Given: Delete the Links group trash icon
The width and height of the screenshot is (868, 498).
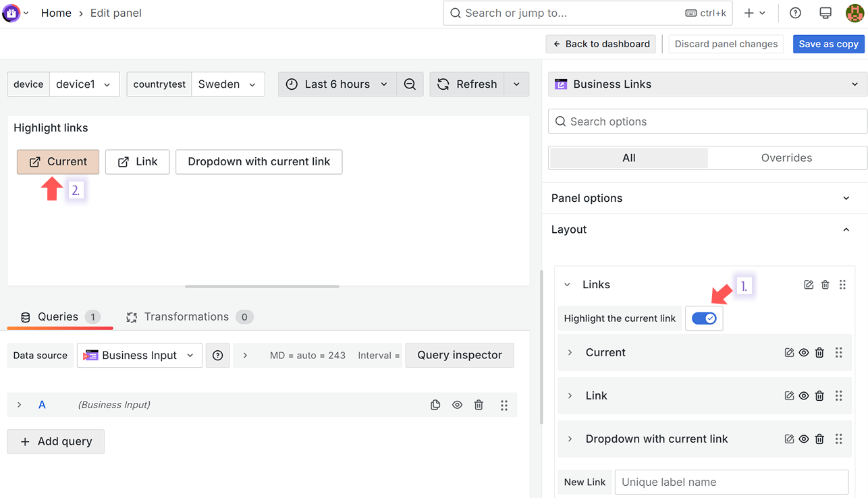Looking at the screenshot, I should point(825,285).
